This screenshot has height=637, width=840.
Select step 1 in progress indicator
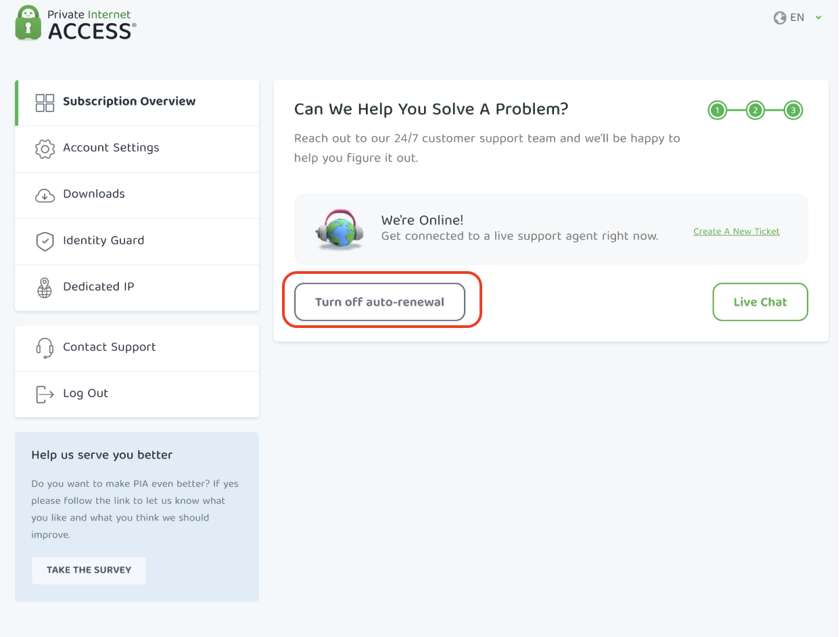(718, 110)
